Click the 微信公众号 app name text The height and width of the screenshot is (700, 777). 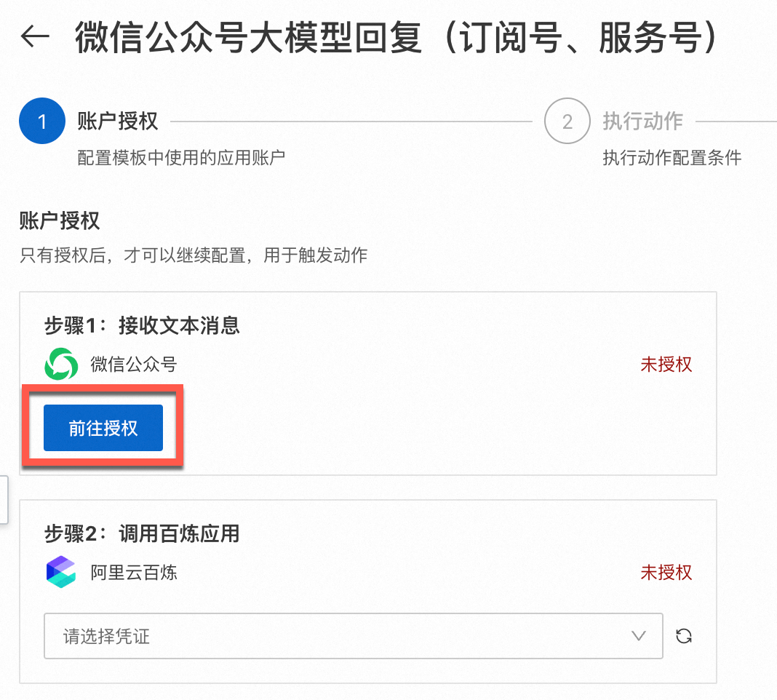[x=133, y=364]
